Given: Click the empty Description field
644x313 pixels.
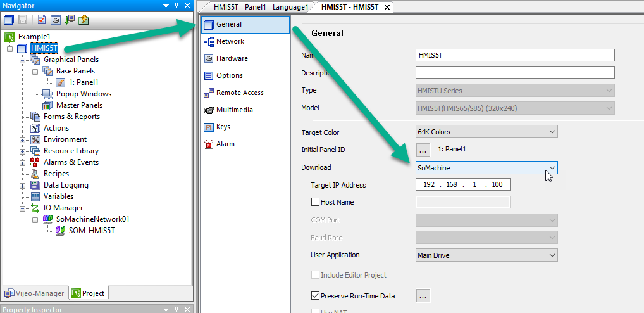Looking at the screenshot, I should coord(515,72).
